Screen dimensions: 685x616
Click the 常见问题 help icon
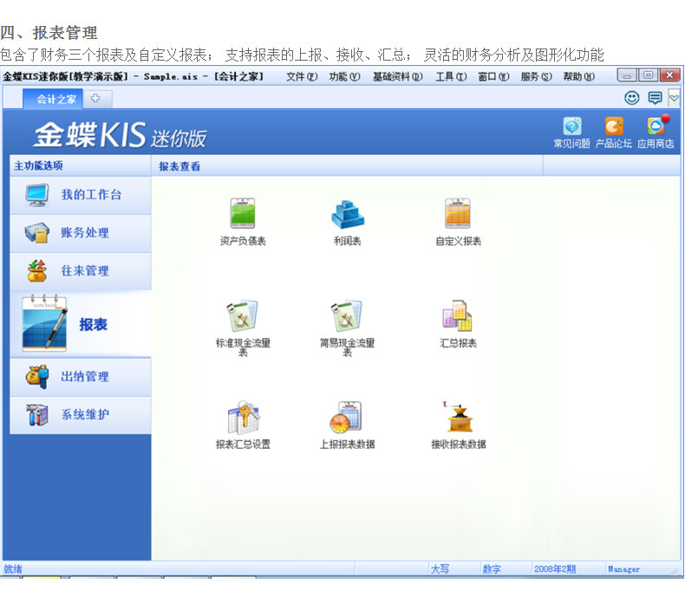[572, 126]
